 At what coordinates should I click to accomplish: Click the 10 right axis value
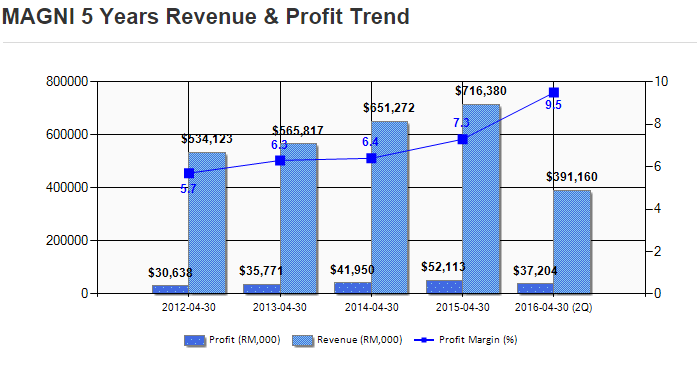coord(661,81)
